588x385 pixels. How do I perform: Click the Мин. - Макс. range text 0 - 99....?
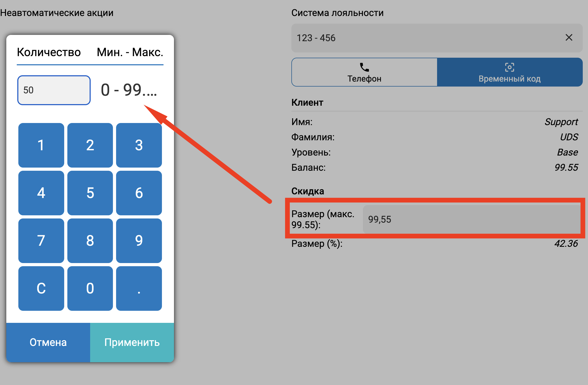click(x=129, y=90)
